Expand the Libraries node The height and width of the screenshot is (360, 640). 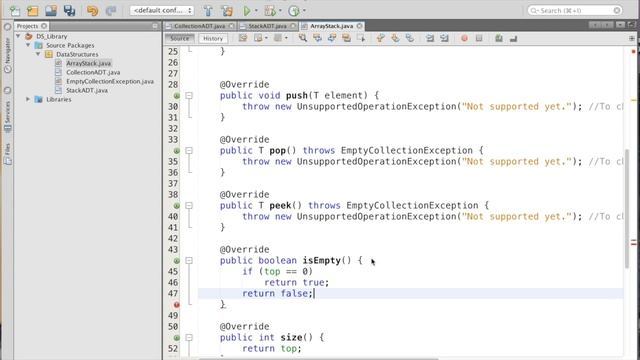(x=28, y=99)
